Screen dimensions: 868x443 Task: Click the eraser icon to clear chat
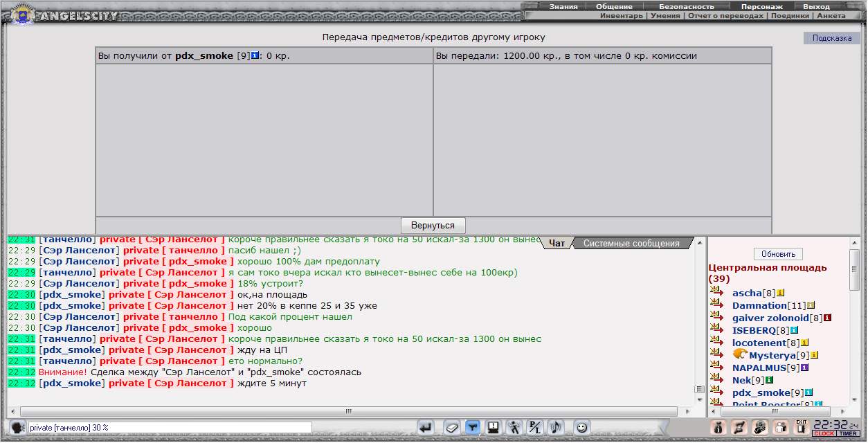tap(451, 428)
